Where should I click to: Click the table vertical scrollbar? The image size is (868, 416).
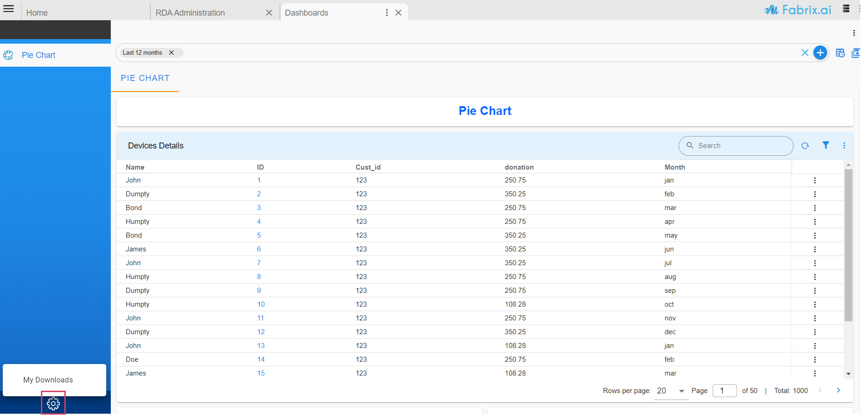point(848,245)
